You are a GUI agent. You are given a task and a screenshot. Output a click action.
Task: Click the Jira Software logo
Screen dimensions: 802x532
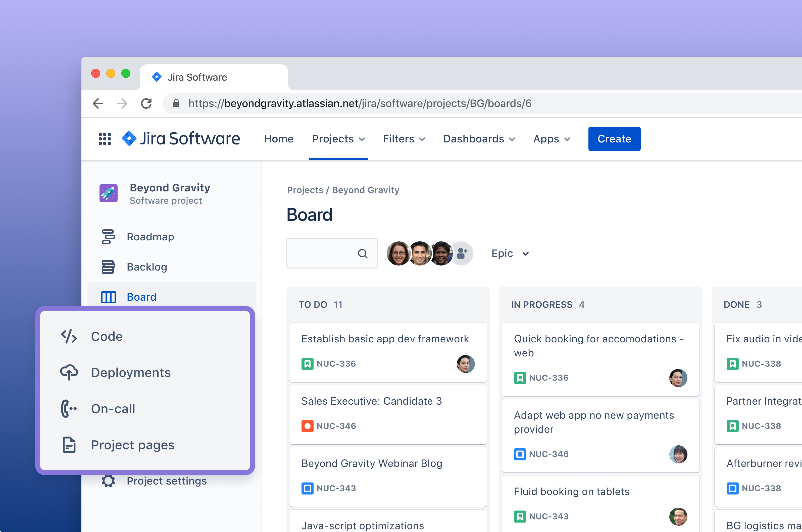[x=181, y=139]
